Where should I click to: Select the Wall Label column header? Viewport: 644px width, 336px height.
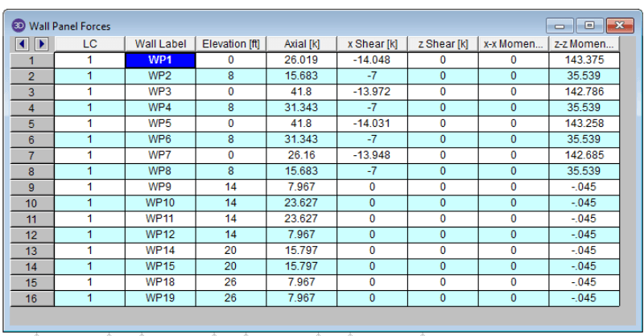point(160,43)
